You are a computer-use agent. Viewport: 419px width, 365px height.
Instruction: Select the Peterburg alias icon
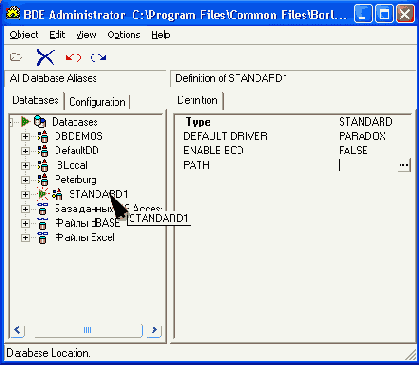pyautogui.click(x=43, y=180)
